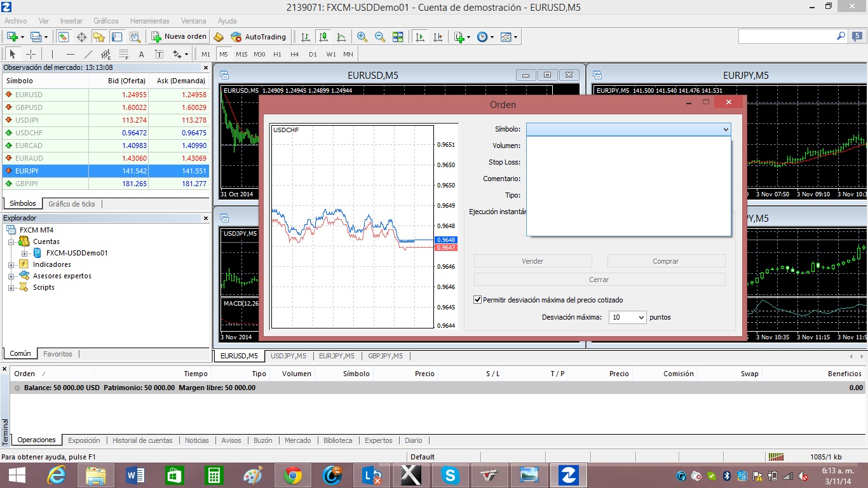Switch to candlestick chart display icon

(x=323, y=37)
